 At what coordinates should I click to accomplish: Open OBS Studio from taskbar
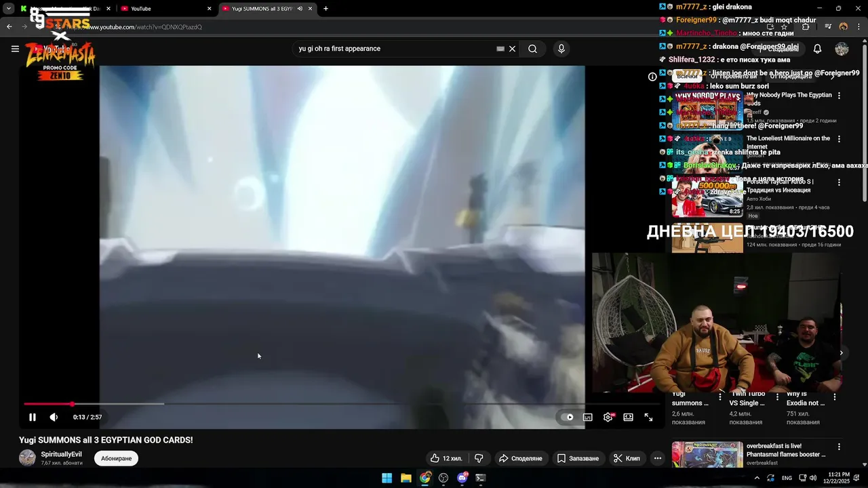point(443,478)
